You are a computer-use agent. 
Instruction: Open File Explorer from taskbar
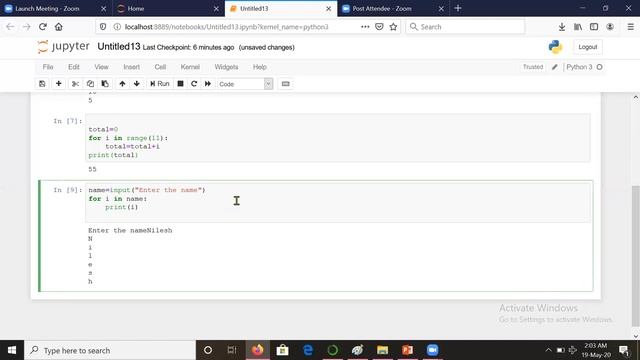click(x=382, y=350)
